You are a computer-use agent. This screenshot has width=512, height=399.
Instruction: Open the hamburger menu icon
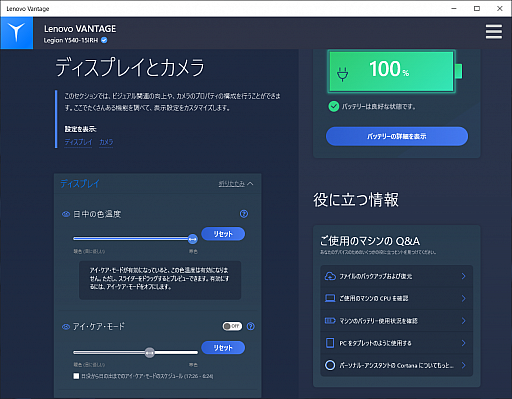(x=494, y=32)
